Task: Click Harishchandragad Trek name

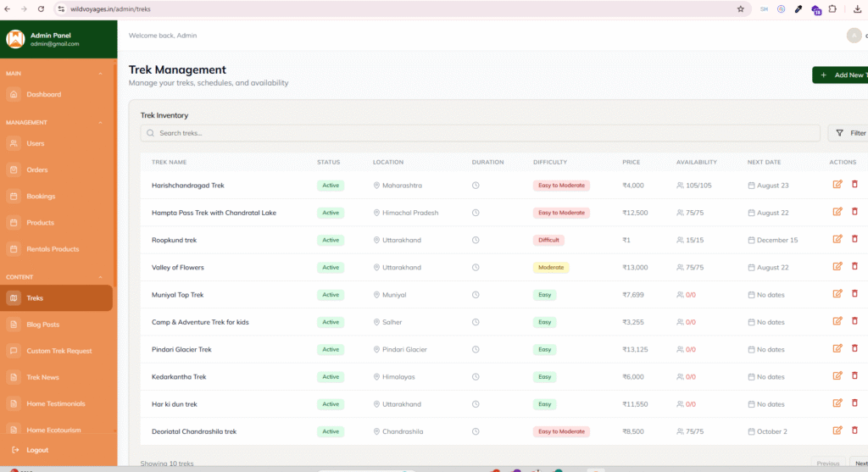Action: (x=187, y=186)
